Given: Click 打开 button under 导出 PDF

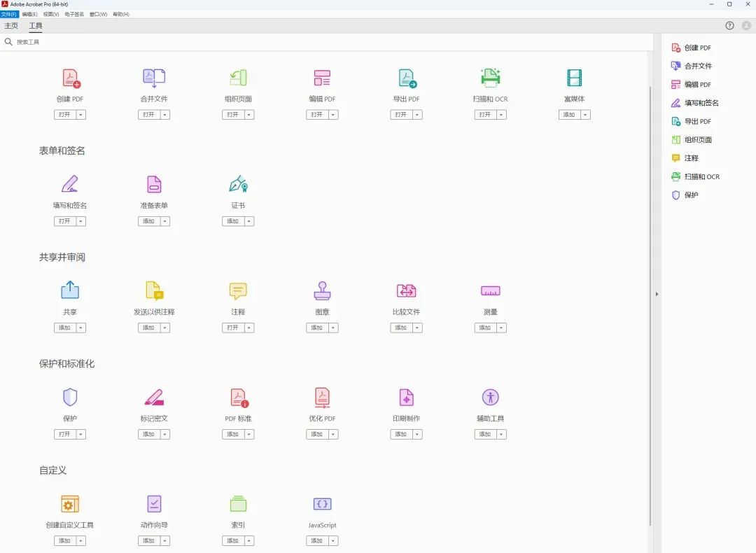Looking at the screenshot, I should (401, 115).
